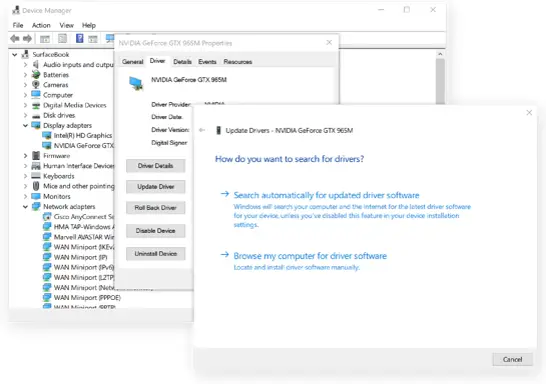Click the Disk drives icon
The width and height of the screenshot is (546, 384).
36,116
